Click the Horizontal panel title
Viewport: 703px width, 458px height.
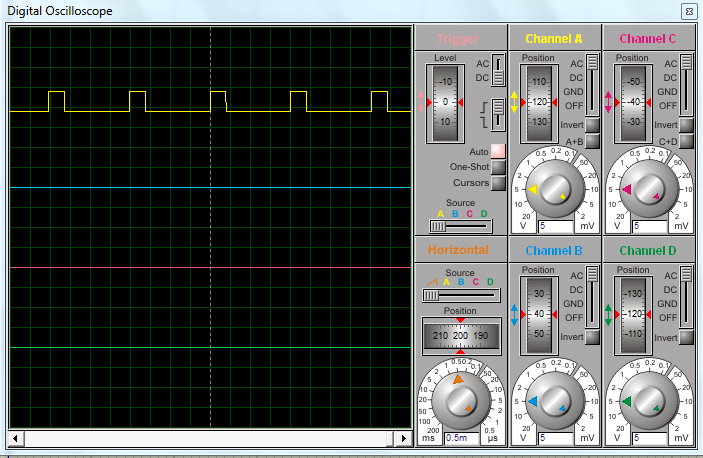(458, 250)
